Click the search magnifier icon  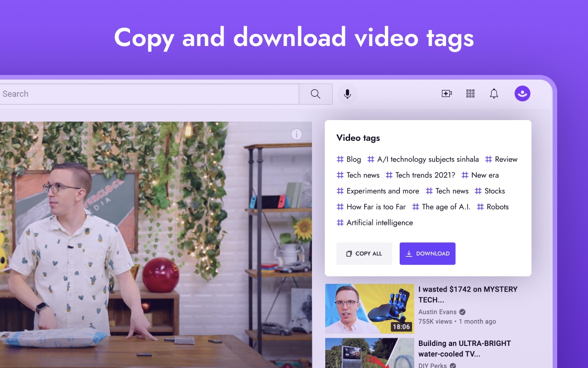[x=316, y=94]
